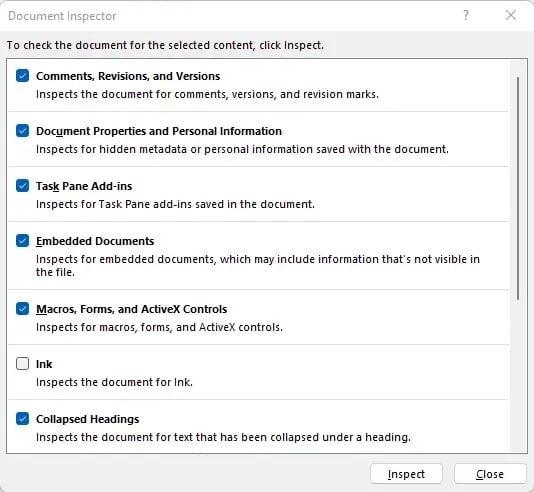Uncheck Macros, Forms, and ActiveX Controls
Screen dimensions: 534x492
22,309
